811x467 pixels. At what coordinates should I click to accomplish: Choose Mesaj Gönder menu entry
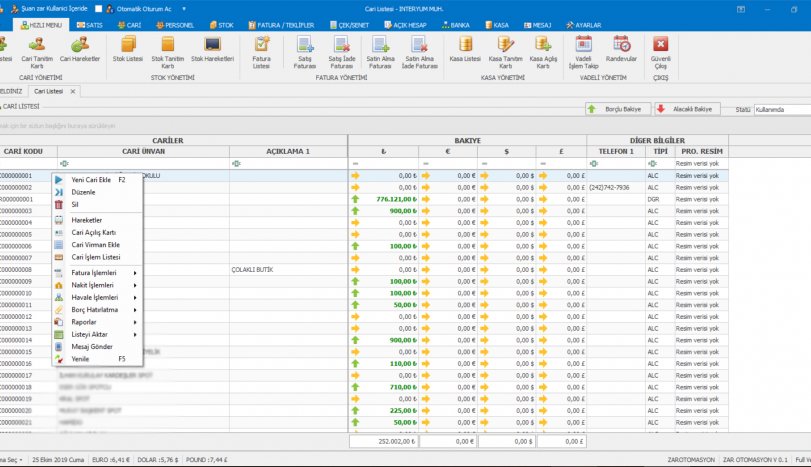[x=97, y=347]
